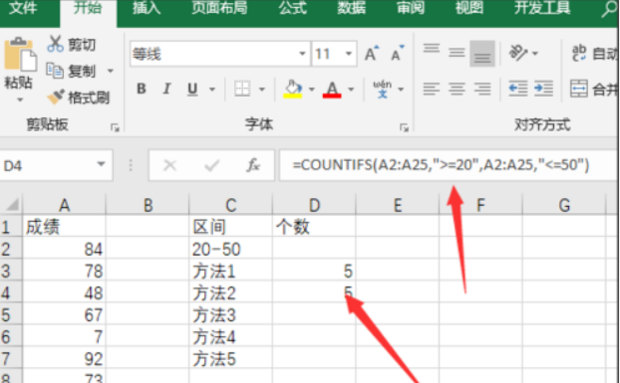620x383 pixels.
Task: Click the insert function fx icon
Action: click(x=253, y=165)
